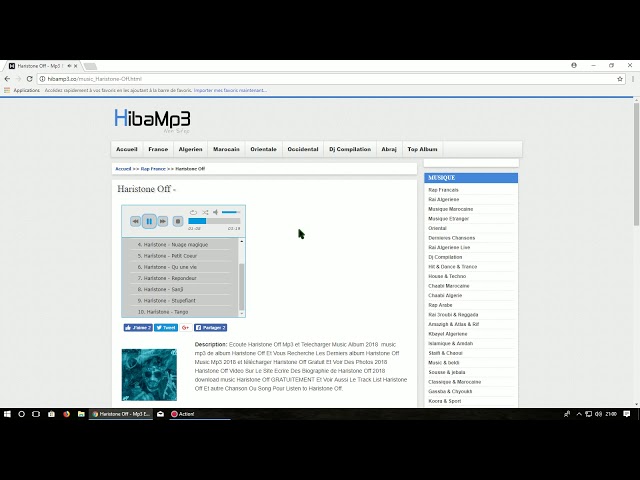Image resolution: width=640 pixels, height=480 pixels.
Task: Skip back to the previous track
Action: pyautogui.click(x=136, y=221)
